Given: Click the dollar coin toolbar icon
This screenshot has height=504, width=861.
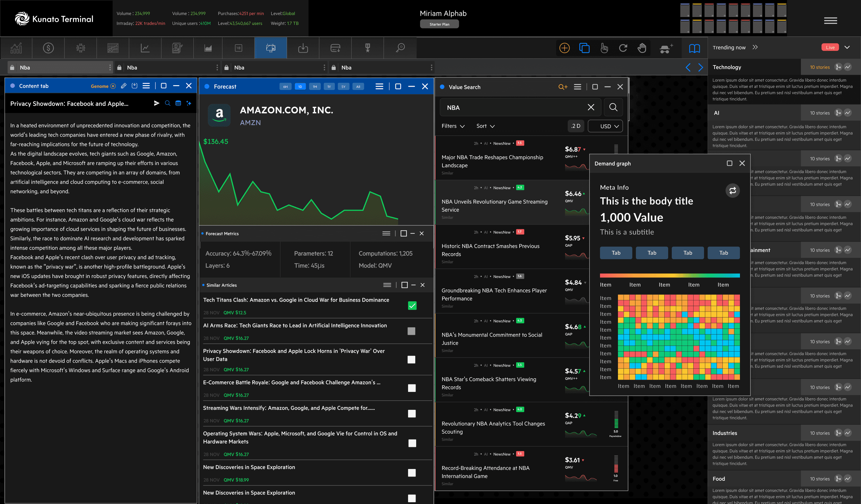Looking at the screenshot, I should (x=48, y=48).
